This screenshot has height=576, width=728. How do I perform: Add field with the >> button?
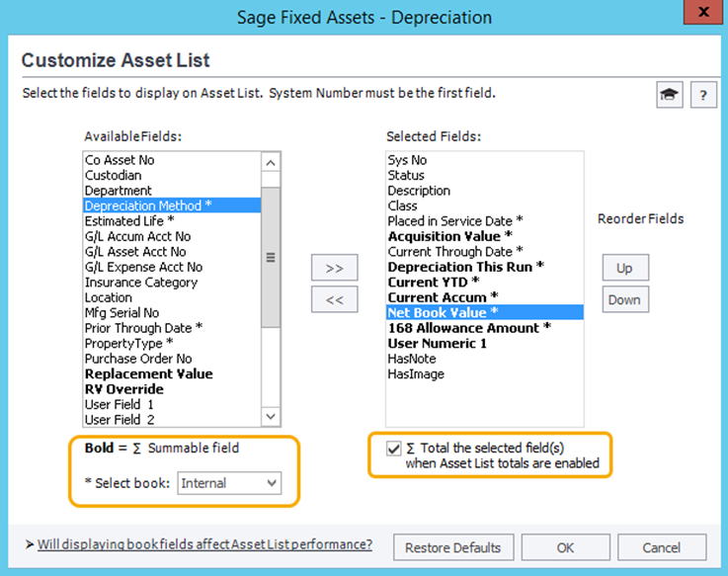[x=334, y=268]
